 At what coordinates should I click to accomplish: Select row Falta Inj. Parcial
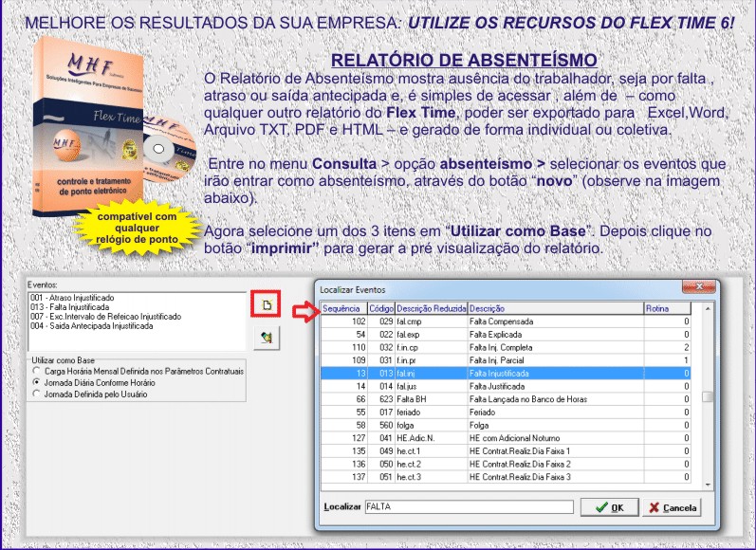506,360
